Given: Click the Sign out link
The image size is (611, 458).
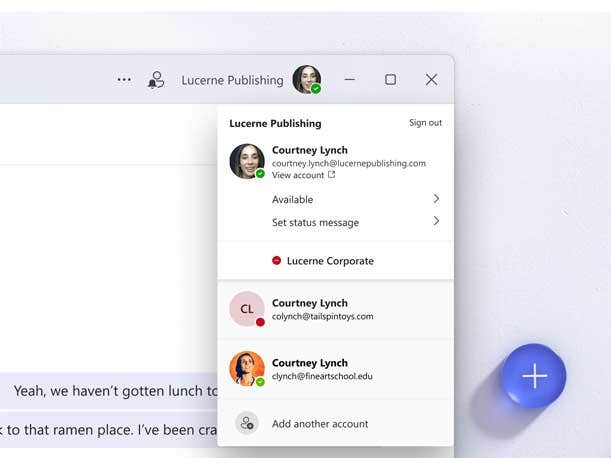Looking at the screenshot, I should tap(425, 123).
